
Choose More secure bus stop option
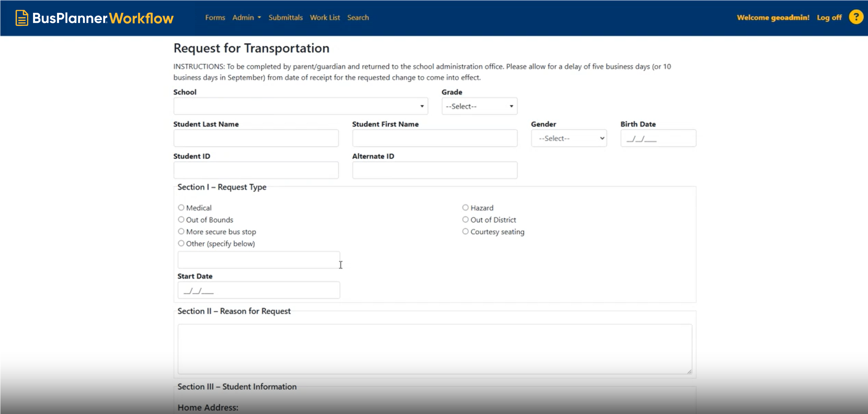pos(181,231)
